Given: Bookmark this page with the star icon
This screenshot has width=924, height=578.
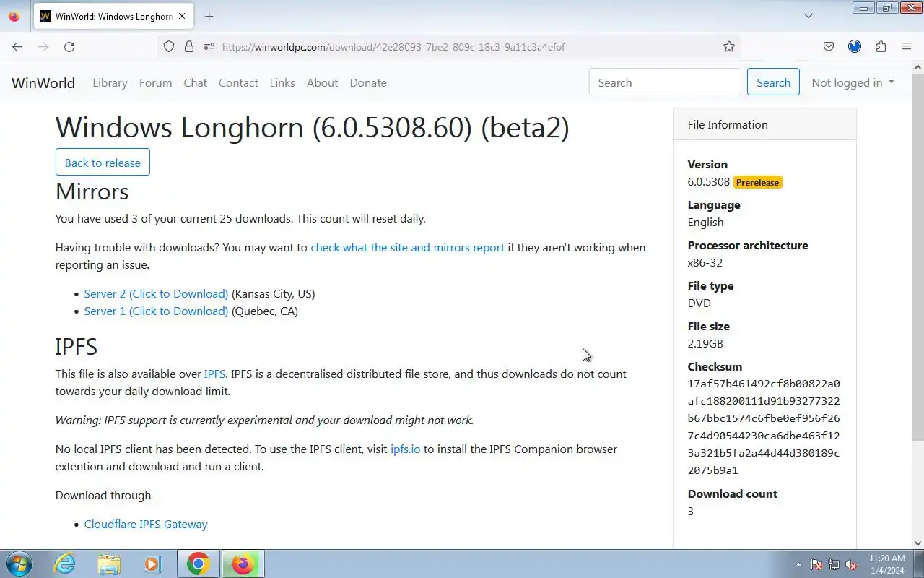Looking at the screenshot, I should [x=729, y=46].
